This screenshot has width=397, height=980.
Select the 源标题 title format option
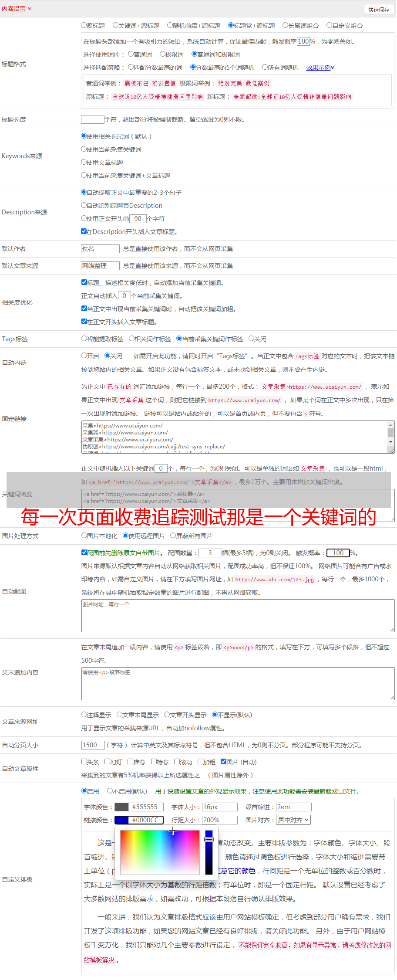click(x=84, y=25)
